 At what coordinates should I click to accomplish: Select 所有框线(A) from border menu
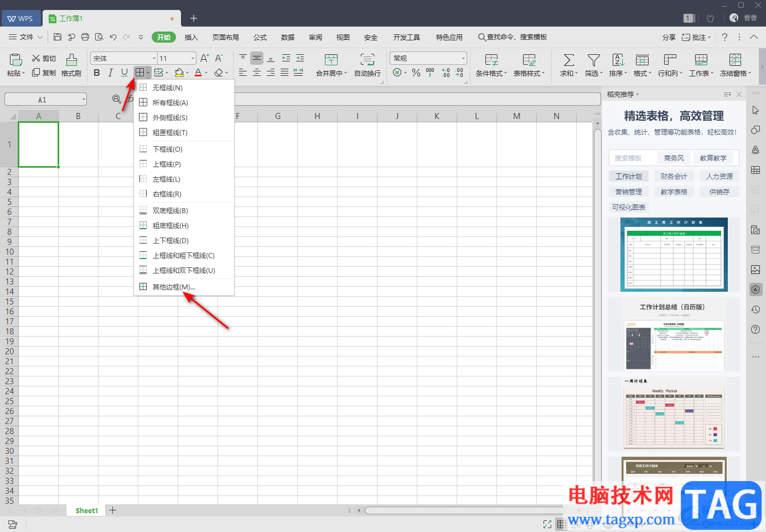pos(184,102)
